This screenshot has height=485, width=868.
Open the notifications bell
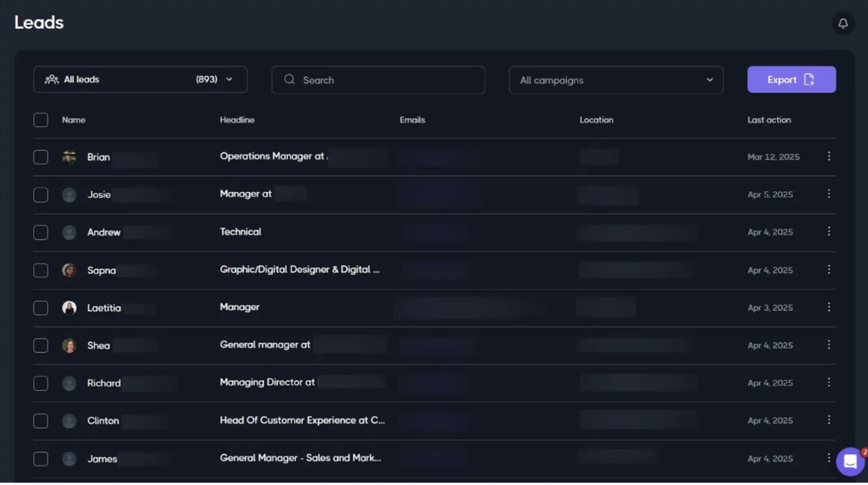(843, 23)
